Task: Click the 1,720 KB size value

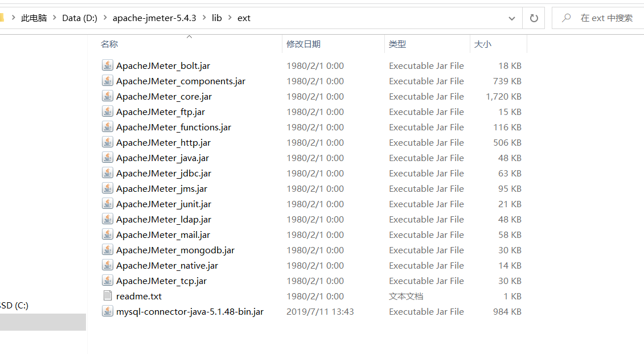Action: click(x=503, y=97)
